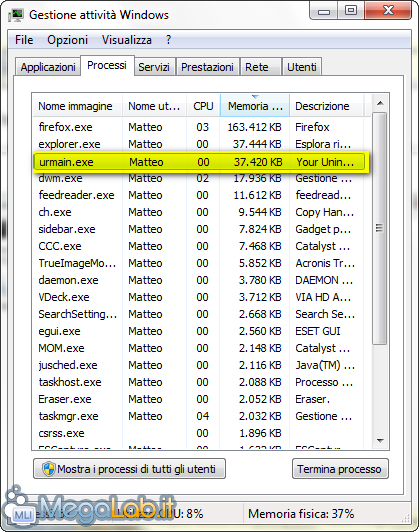The height and width of the screenshot is (532, 419).
Task: Select the explorer.exe process
Action: pyautogui.click(x=198, y=144)
